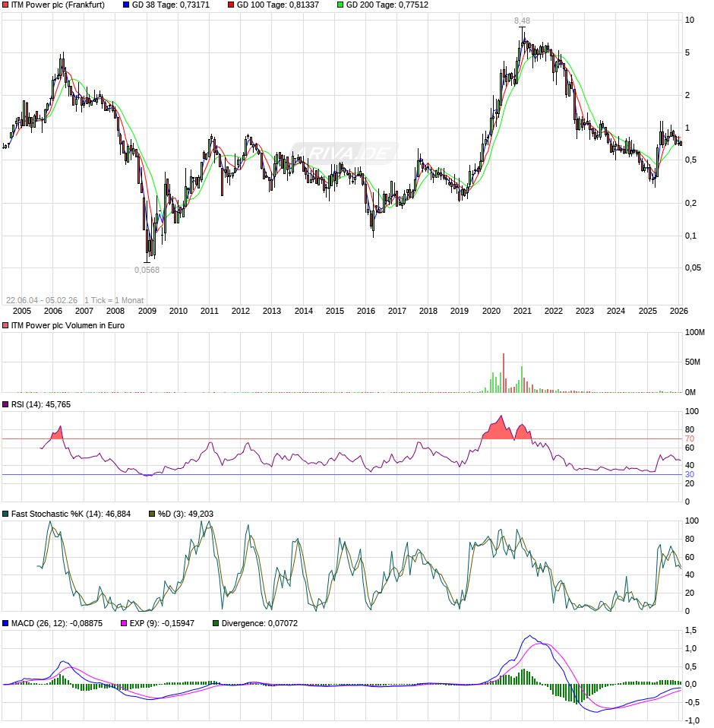Click the 'RSI (14): 45,765' label
The height and width of the screenshot is (728, 714).
[x=41, y=404]
